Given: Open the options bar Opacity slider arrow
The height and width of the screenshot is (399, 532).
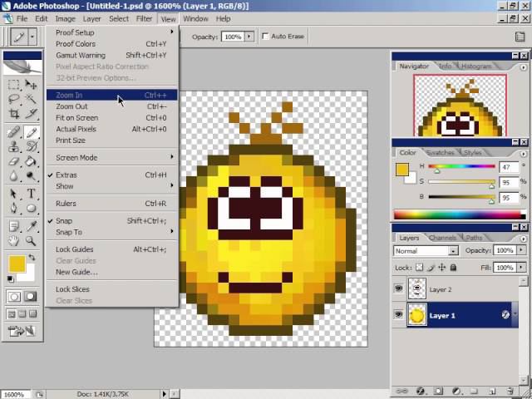Looking at the screenshot, I should (249, 37).
